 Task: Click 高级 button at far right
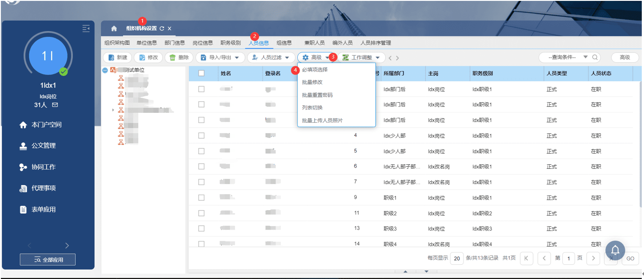click(x=625, y=57)
